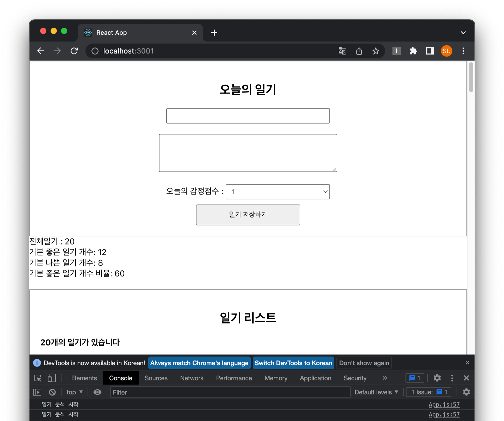Open DevTools settings gear

tap(437, 378)
